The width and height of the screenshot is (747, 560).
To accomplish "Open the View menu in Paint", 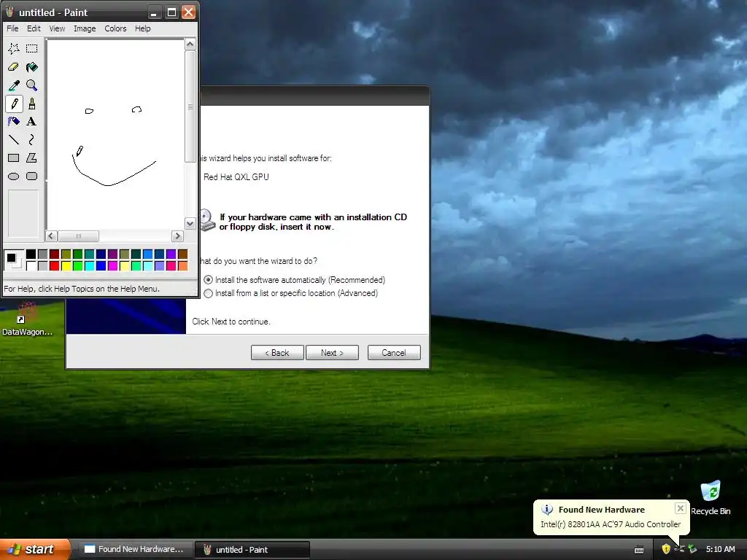I will 57,28.
